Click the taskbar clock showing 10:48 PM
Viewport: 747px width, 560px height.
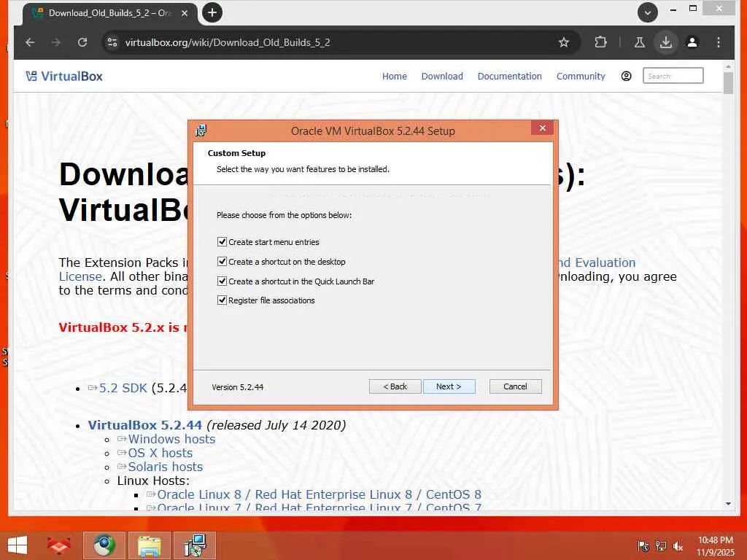coord(716,540)
